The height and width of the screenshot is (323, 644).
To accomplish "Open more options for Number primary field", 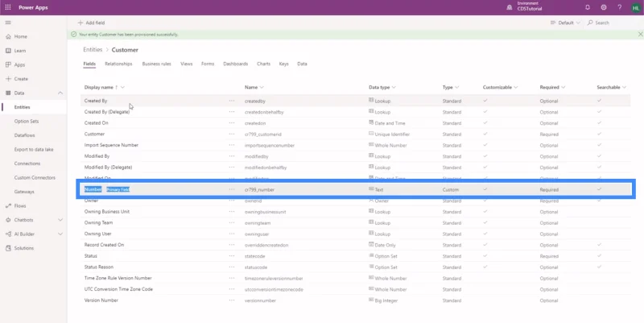I will (232, 189).
